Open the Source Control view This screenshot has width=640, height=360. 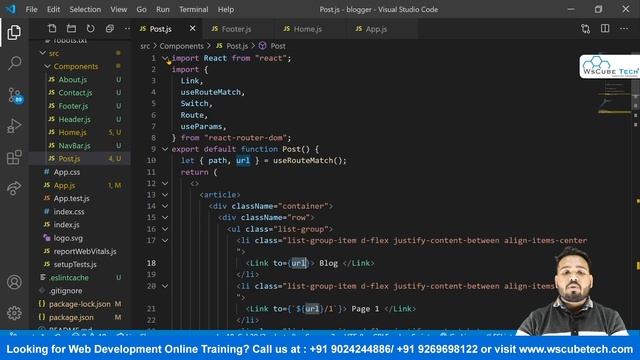15,95
